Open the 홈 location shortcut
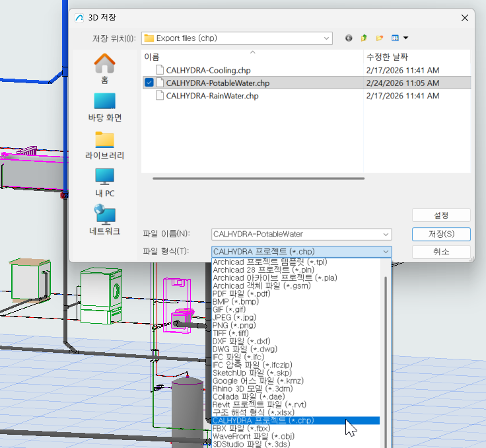Viewport: 486px width, 448px height. click(105, 69)
